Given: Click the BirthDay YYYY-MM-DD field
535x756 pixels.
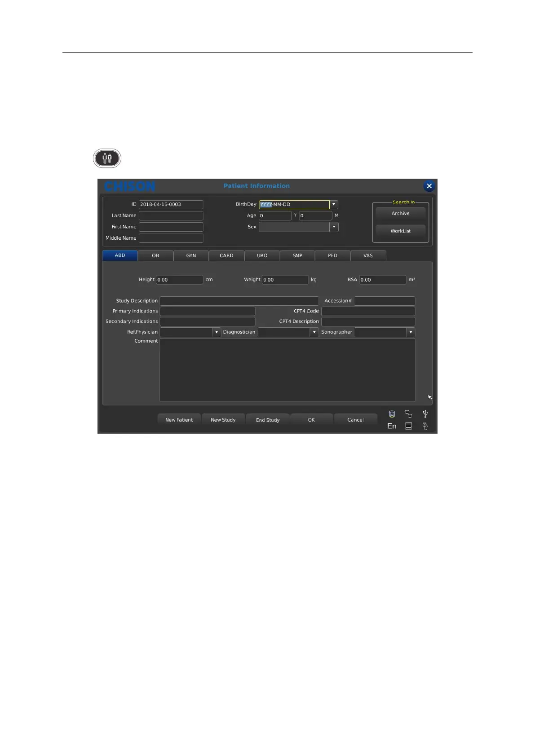Looking at the screenshot, I should point(294,204).
